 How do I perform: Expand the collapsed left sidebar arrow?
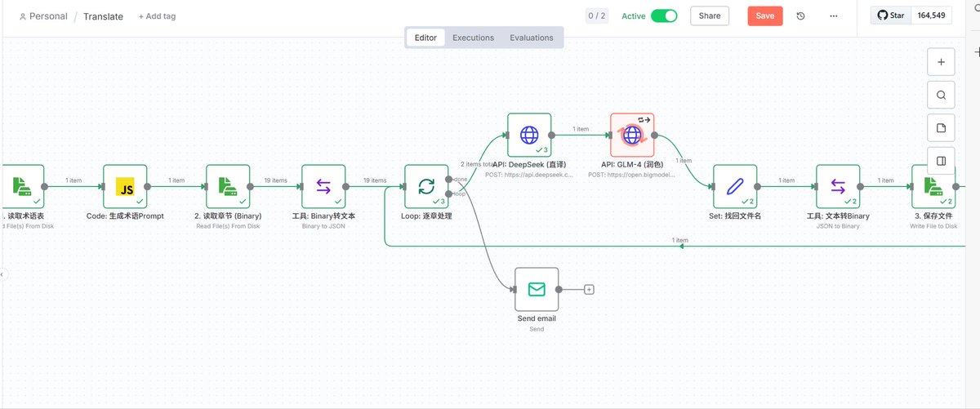pyautogui.click(x=2, y=274)
